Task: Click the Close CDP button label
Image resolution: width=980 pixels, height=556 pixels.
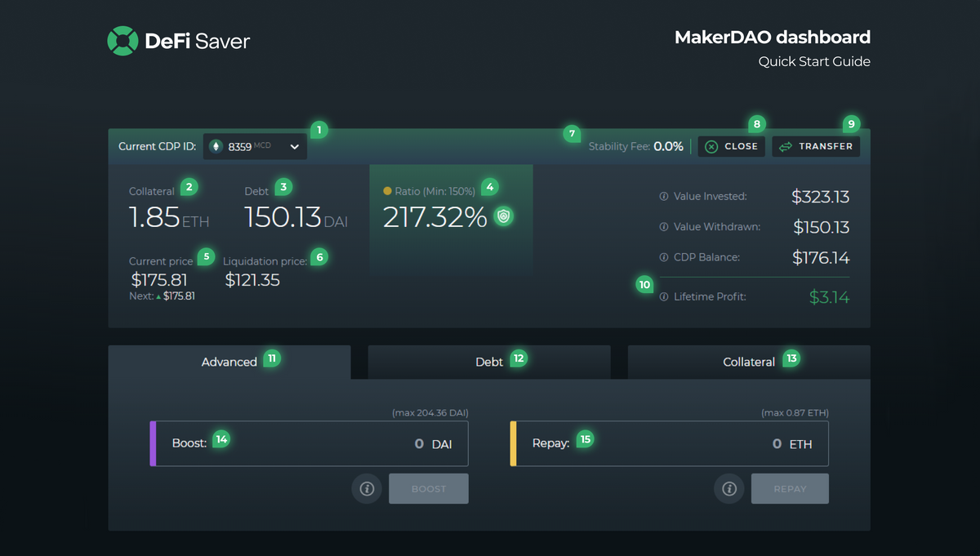Action: [x=741, y=146]
